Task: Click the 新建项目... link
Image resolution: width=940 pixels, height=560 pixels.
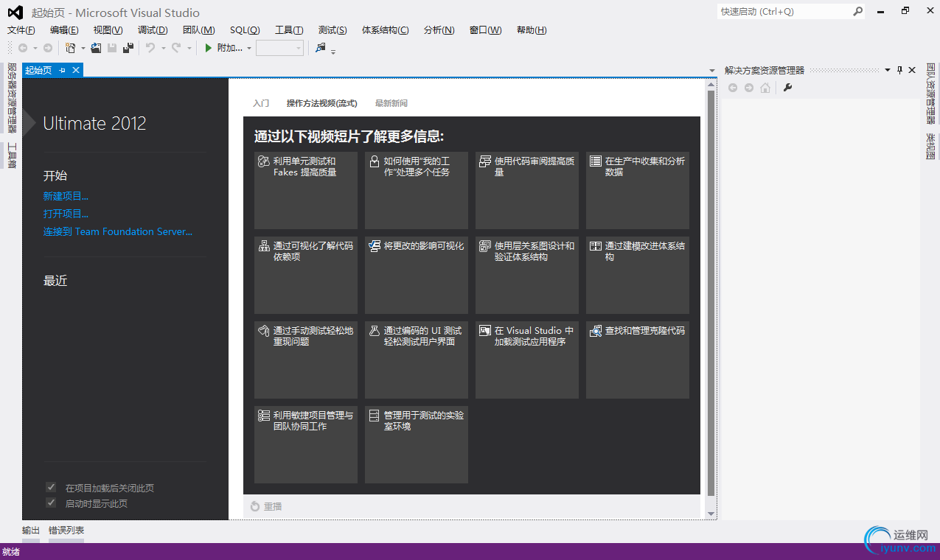Action: (66, 196)
